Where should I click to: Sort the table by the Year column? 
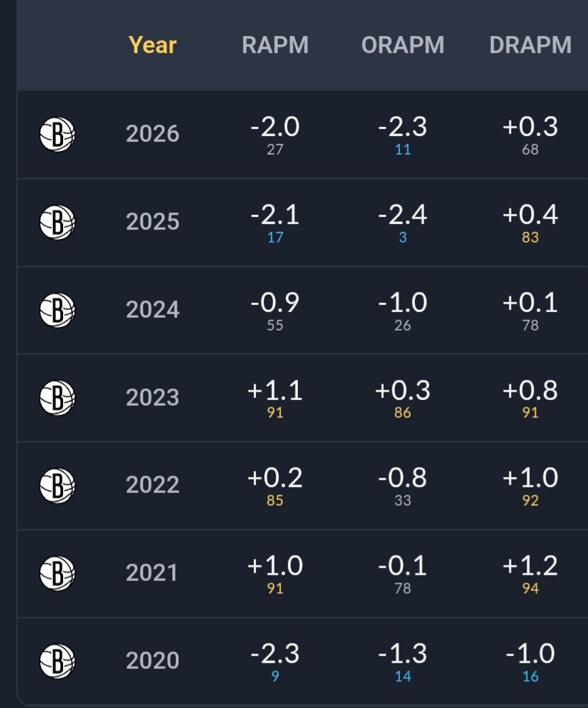(x=152, y=45)
